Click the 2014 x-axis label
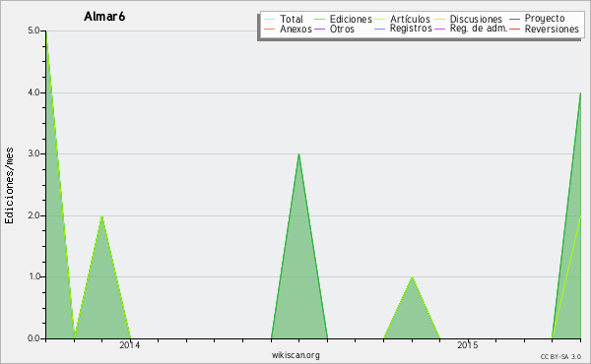The image size is (591, 364). [130, 344]
